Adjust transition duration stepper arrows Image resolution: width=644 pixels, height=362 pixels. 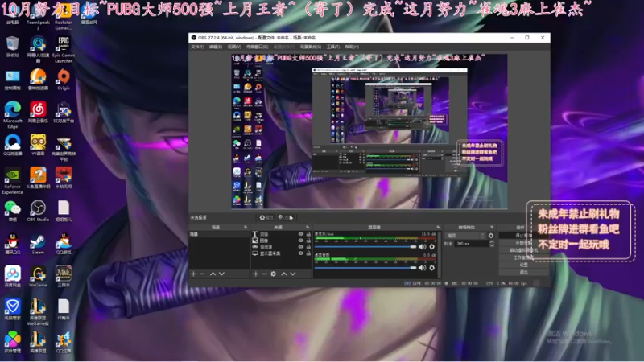[492, 244]
